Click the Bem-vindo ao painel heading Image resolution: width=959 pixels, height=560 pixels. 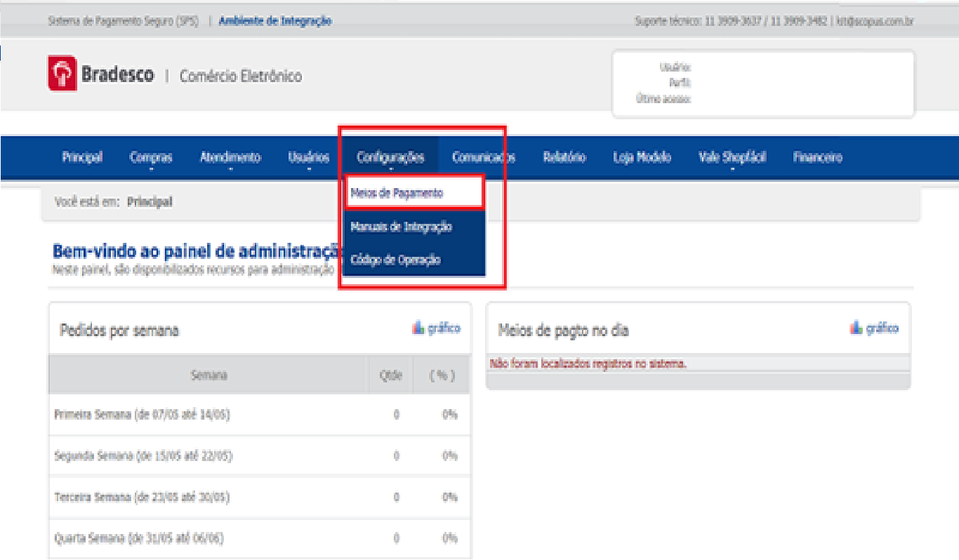coord(197,251)
